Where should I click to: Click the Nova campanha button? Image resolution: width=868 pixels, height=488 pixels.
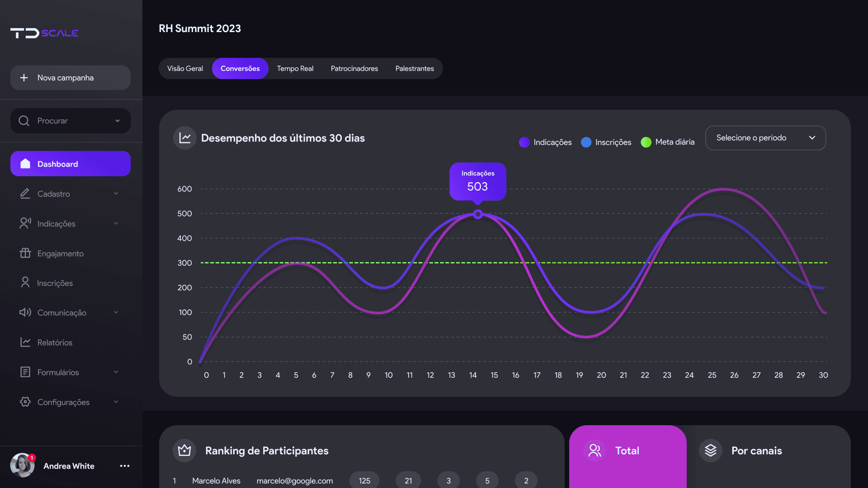[x=71, y=78]
